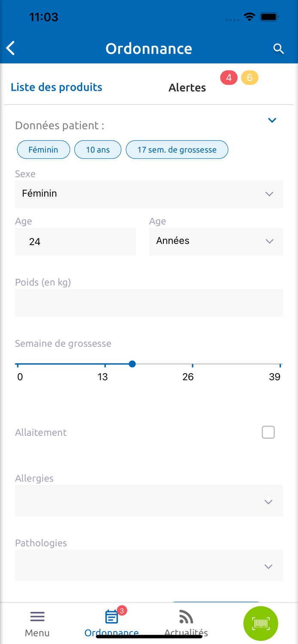Expand the Allergies dropdown
This screenshot has height=644, width=298.
pyautogui.click(x=149, y=501)
